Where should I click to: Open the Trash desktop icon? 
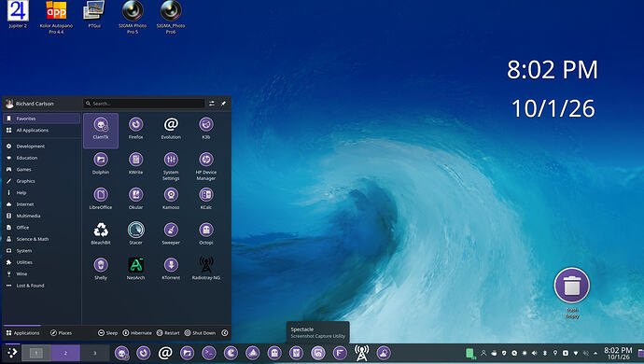coord(572,292)
